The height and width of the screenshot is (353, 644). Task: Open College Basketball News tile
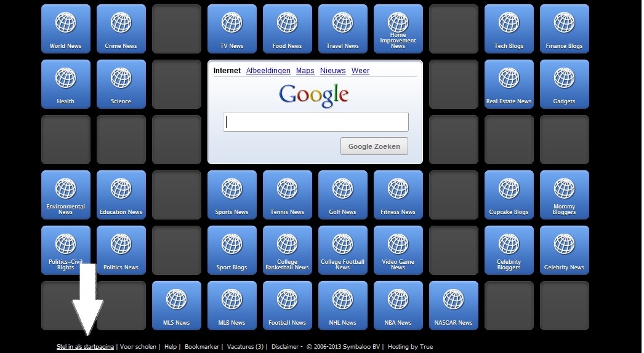pyautogui.click(x=288, y=250)
